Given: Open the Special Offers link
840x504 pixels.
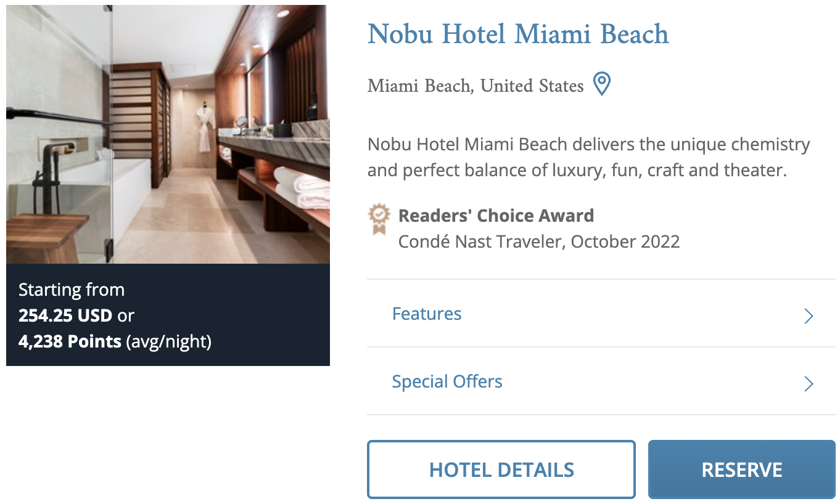Looking at the screenshot, I should 447,381.
